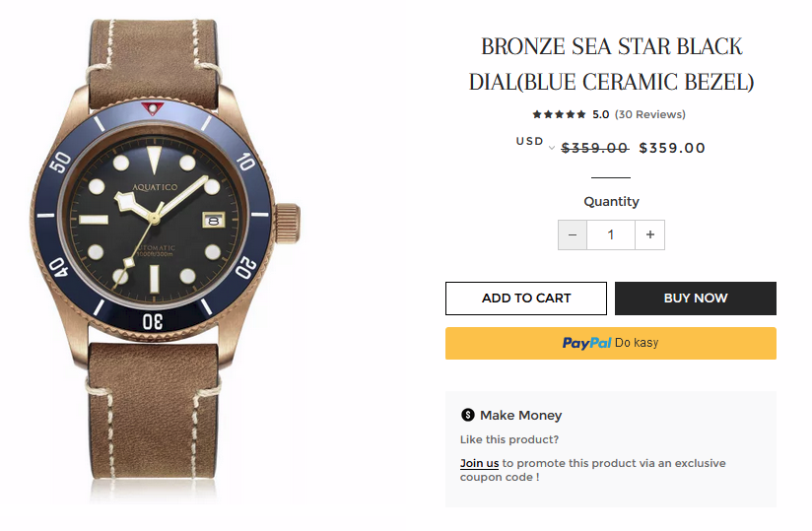Screen dimensions: 812x531
Task: Check out with the PayPal button
Action: [610, 343]
